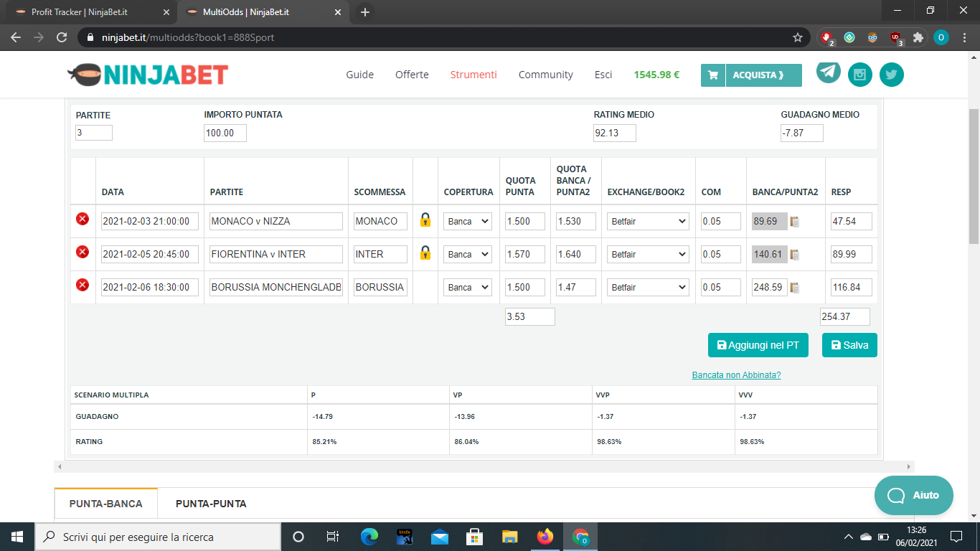Click the Windows taskbar search box
The height and width of the screenshot is (551, 980).
click(158, 537)
